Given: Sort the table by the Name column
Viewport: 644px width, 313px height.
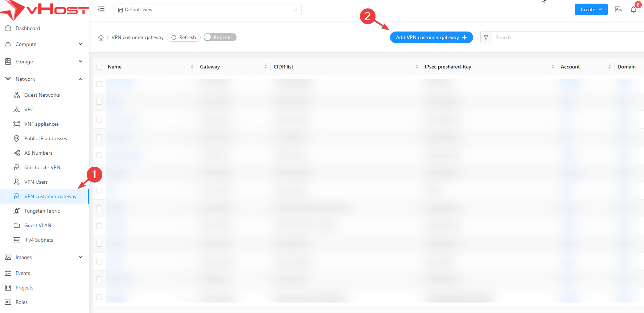Looking at the screenshot, I should (115, 67).
